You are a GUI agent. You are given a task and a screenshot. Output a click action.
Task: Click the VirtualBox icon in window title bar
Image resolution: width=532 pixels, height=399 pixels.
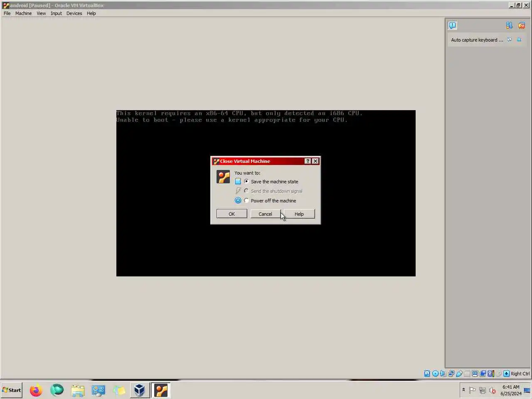[6, 5]
